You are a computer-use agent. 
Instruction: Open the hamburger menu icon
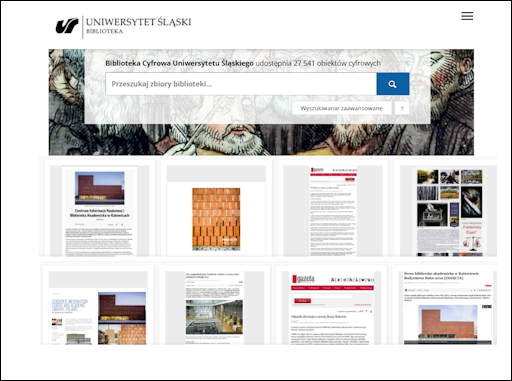467,16
